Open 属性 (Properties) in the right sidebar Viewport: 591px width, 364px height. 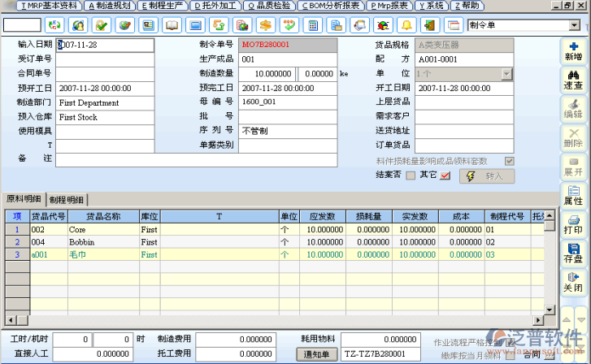click(573, 194)
